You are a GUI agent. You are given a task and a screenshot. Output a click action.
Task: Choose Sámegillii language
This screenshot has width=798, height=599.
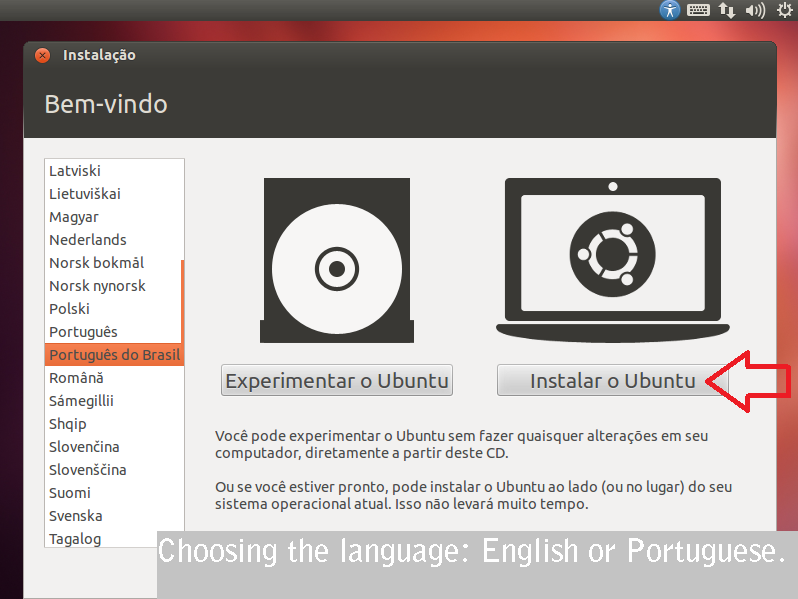coord(113,401)
